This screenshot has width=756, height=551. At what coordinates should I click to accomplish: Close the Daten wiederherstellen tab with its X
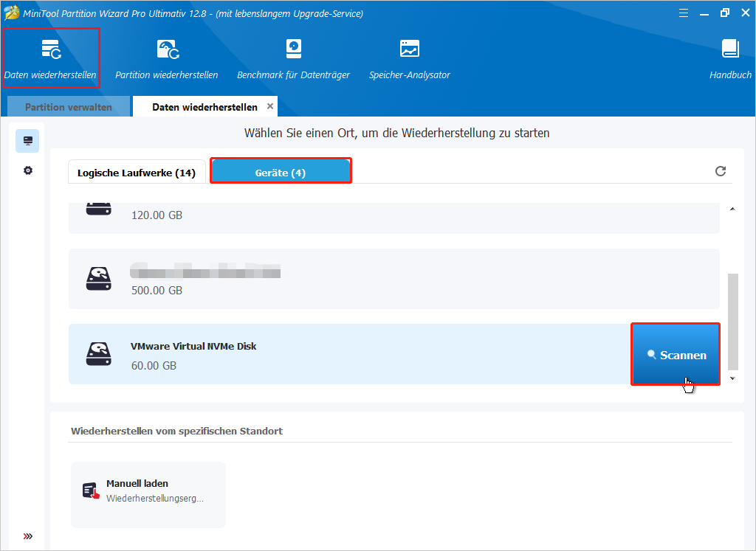[x=270, y=106]
